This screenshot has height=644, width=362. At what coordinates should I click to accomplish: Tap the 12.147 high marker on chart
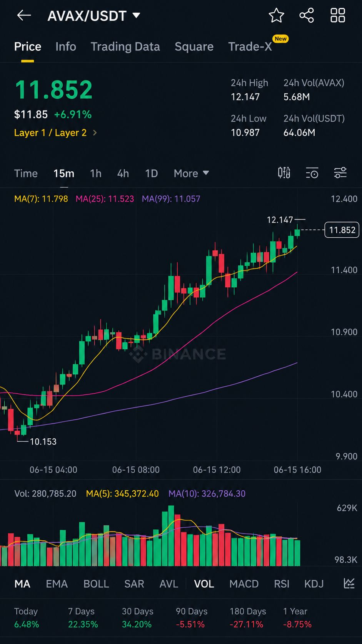tap(280, 220)
